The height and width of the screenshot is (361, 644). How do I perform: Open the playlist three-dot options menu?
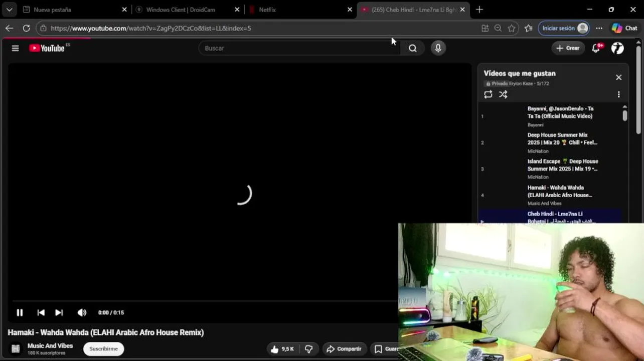click(618, 95)
